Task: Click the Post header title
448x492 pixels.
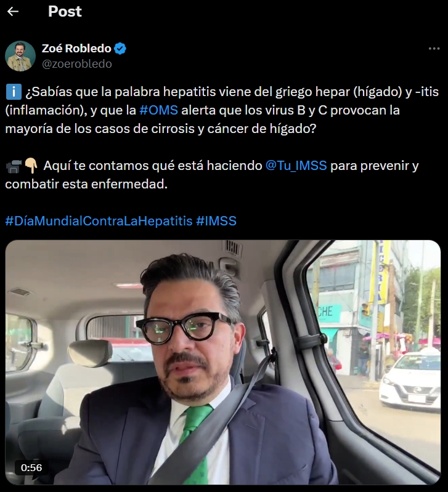Action: 65,12
